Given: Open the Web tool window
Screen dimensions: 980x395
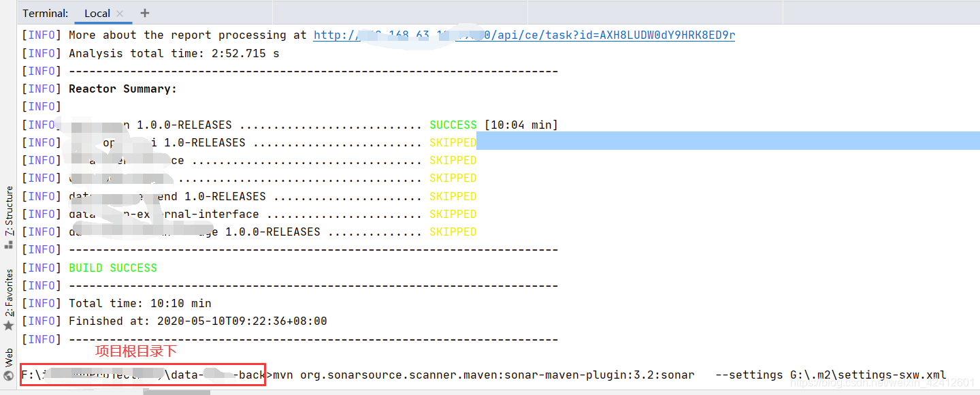Looking at the screenshot, I should click(10, 356).
